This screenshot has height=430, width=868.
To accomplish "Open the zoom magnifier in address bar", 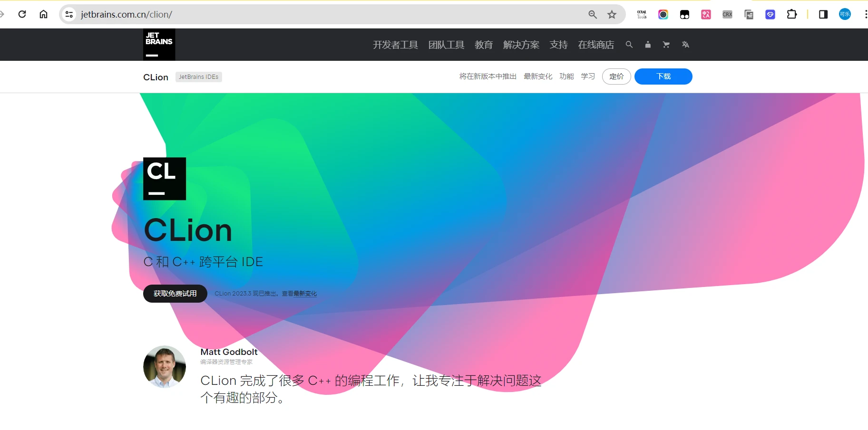I will click(x=593, y=14).
